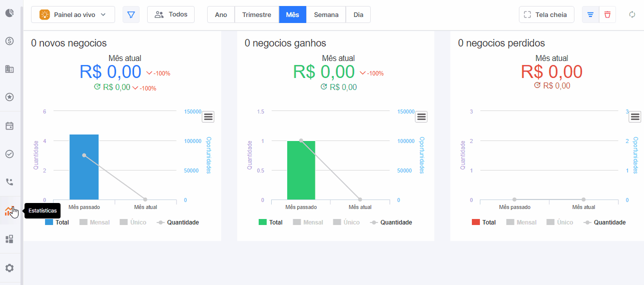Toggle Mensal legend in negocios ganhos chart

308,222
